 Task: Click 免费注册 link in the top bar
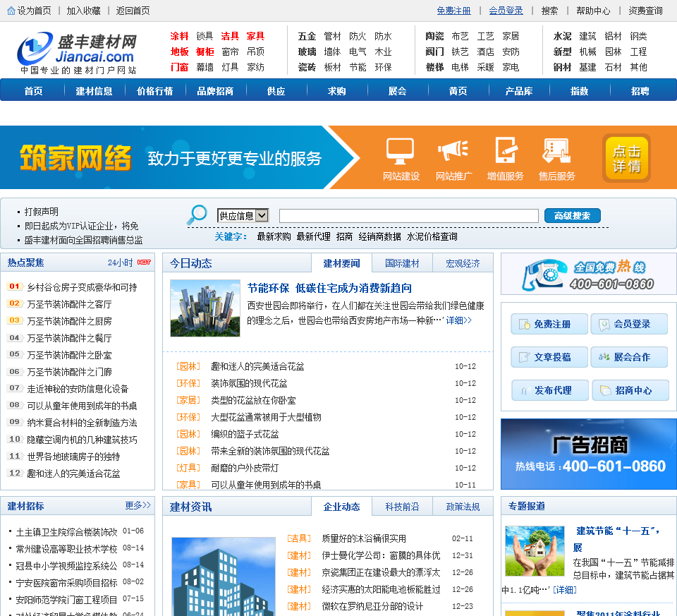coord(453,11)
